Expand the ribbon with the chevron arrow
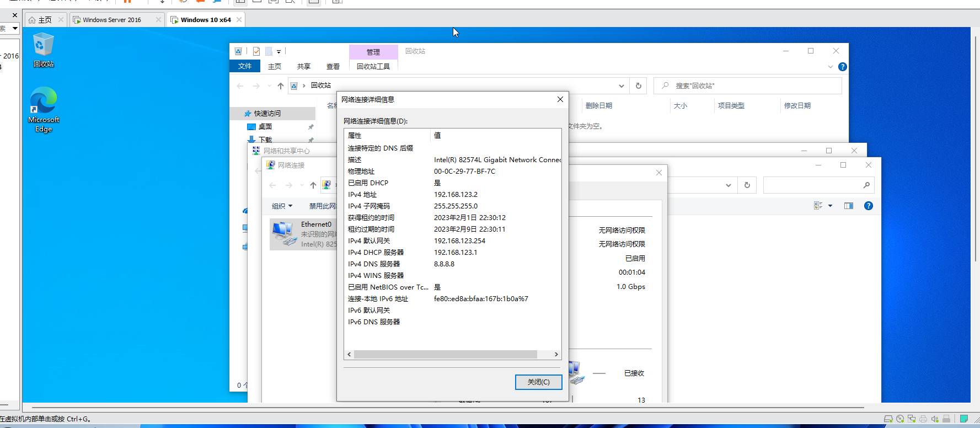 click(x=831, y=67)
